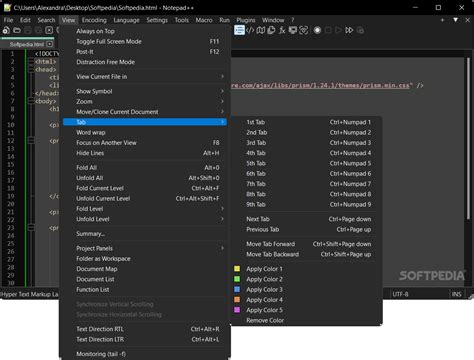Toggle Document Map panel
The width and height of the screenshot is (474, 360).
point(145,269)
